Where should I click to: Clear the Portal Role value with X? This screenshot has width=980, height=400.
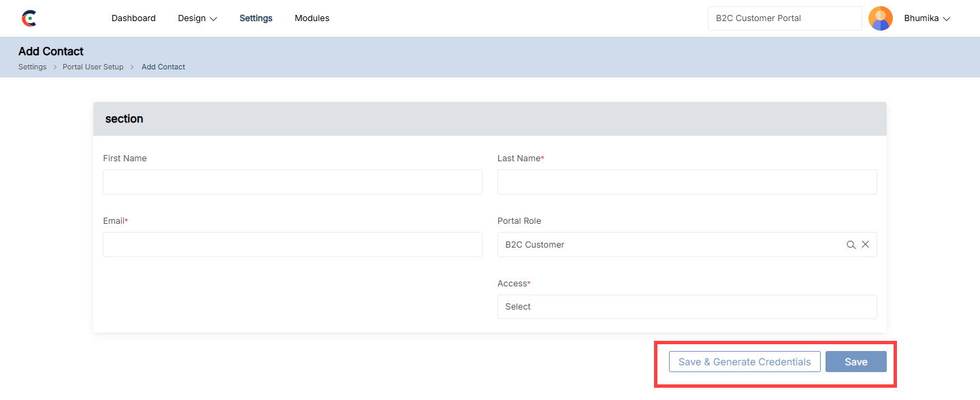tap(866, 244)
